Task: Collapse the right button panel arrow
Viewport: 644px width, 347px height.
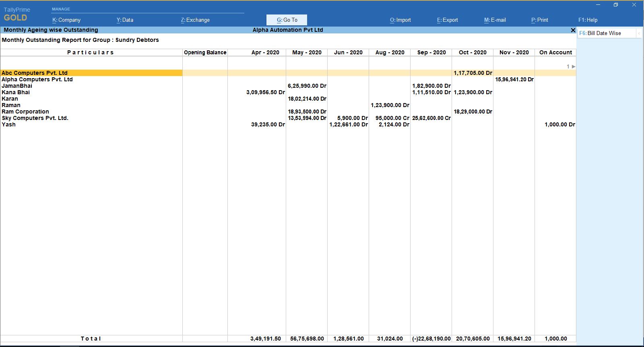Action: pyautogui.click(x=639, y=33)
